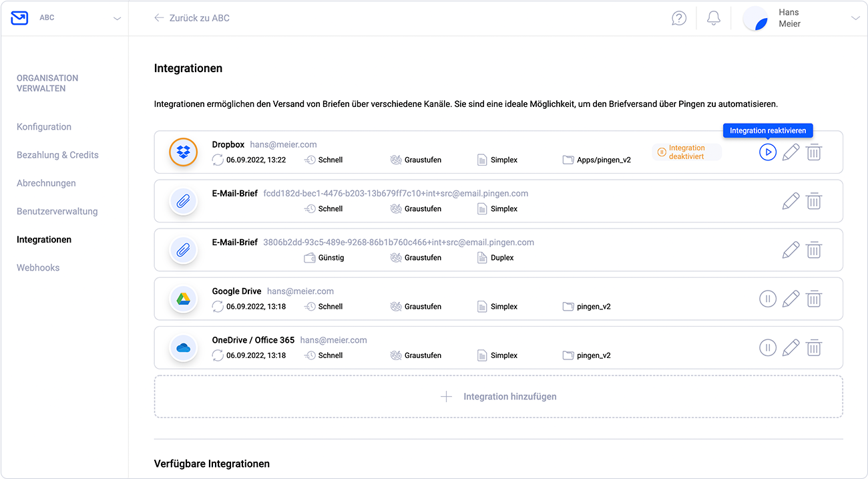
Task: Pause the Google Drive integration
Action: click(768, 299)
